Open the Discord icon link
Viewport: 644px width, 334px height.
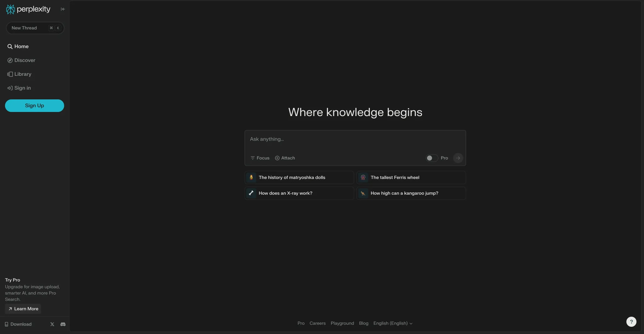coord(63,324)
